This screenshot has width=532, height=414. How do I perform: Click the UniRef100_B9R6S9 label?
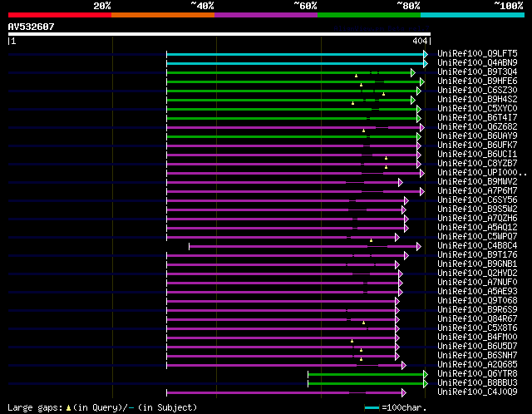point(477,310)
